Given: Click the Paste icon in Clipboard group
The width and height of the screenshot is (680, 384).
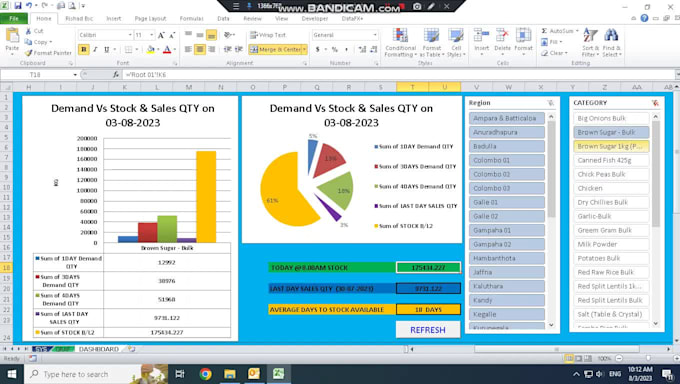Looking at the screenshot, I should (x=12, y=36).
